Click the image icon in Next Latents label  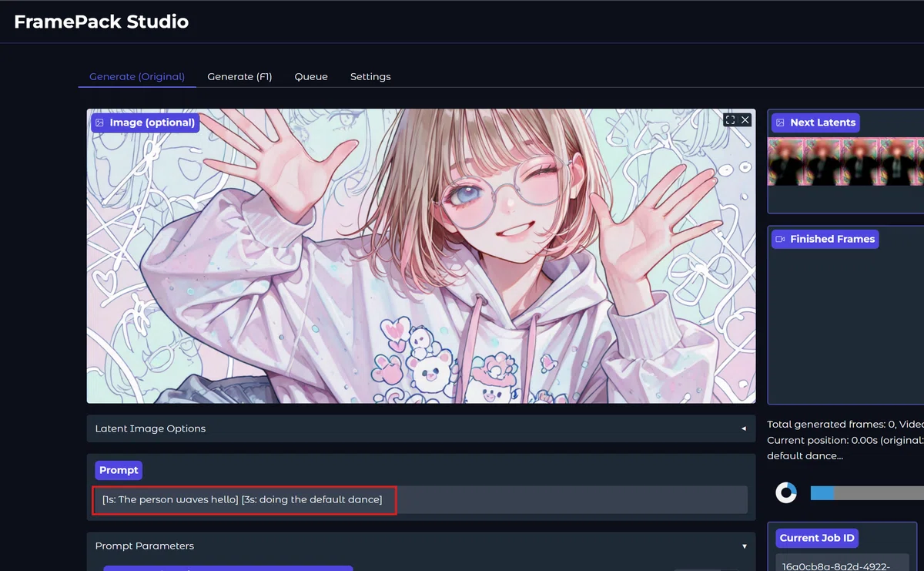(780, 123)
